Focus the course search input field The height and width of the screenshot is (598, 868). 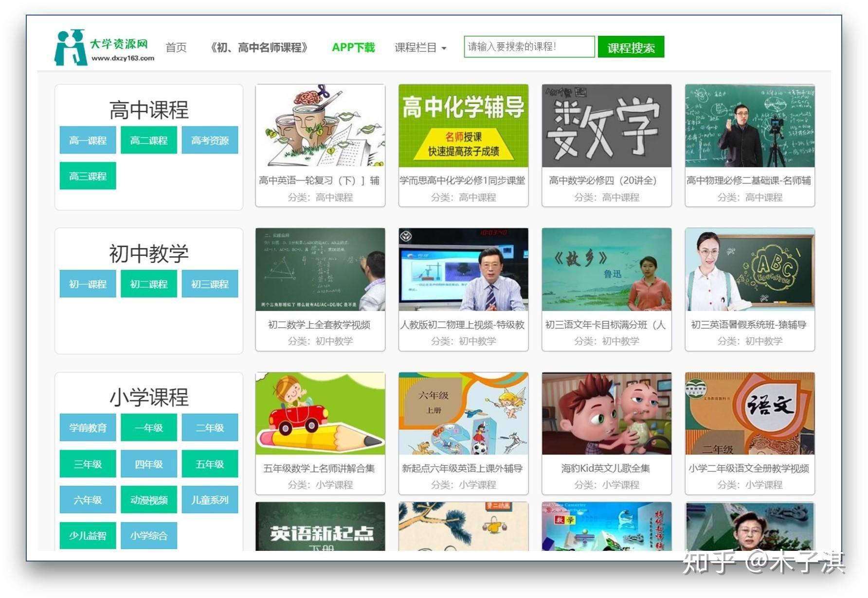(x=529, y=47)
